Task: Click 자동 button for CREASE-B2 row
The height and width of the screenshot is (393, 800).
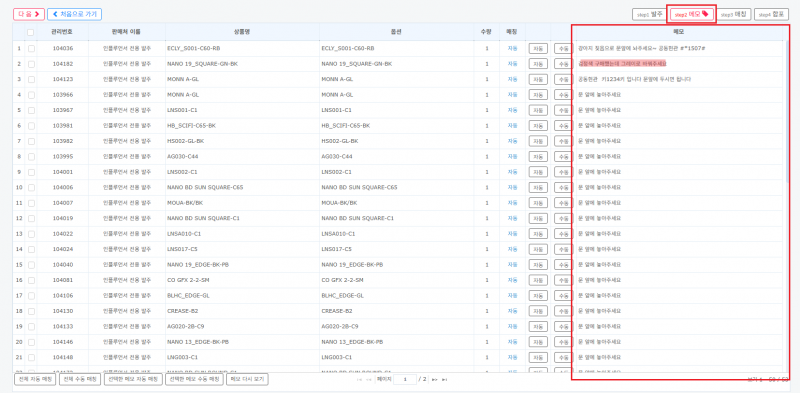Action: (538, 311)
